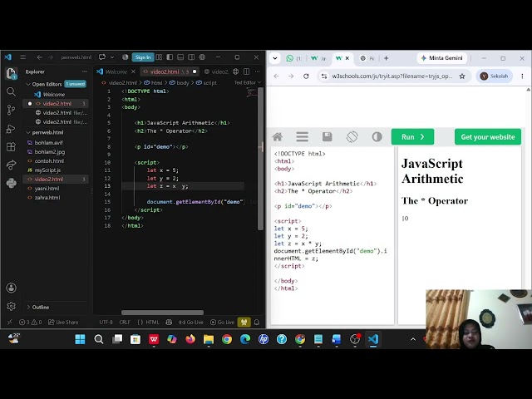Change UTF-8 encoding in status bar

click(x=106, y=322)
